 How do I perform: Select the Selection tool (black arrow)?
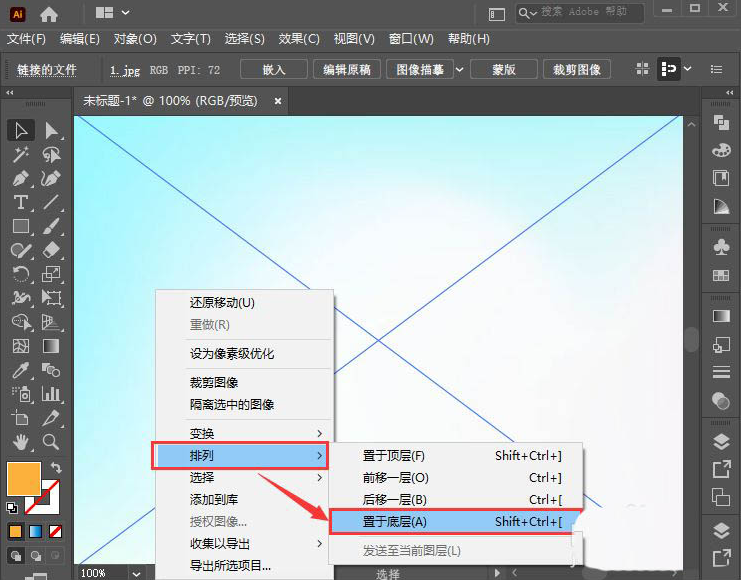click(x=21, y=130)
